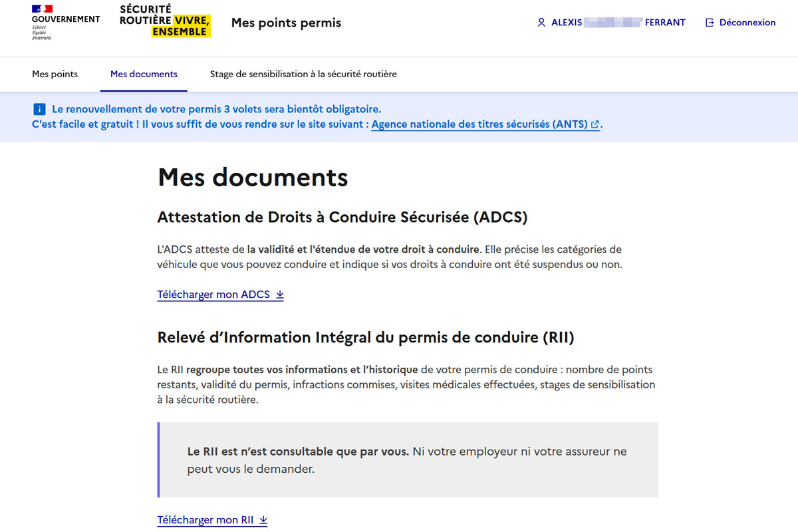The height and width of the screenshot is (532, 798).
Task: Click the bold text 'Le RII est n'est consultable que par vous.'
Action: click(x=298, y=452)
